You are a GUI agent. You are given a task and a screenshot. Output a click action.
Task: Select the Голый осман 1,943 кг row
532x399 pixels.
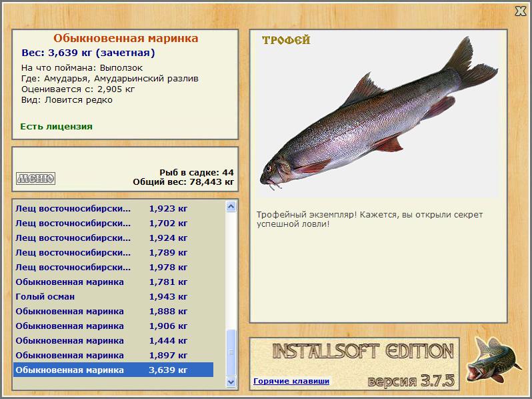pyautogui.click(x=113, y=296)
